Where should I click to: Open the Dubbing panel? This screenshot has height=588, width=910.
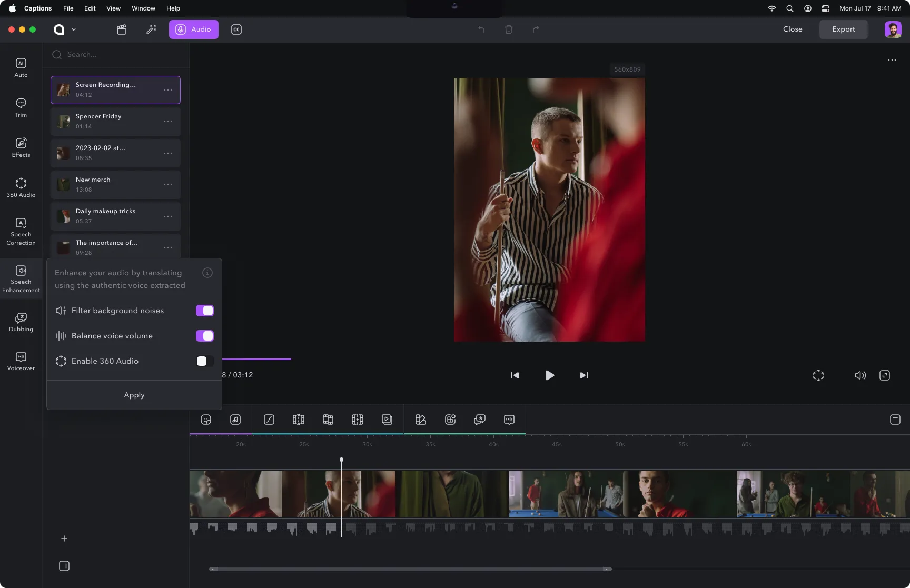click(21, 321)
